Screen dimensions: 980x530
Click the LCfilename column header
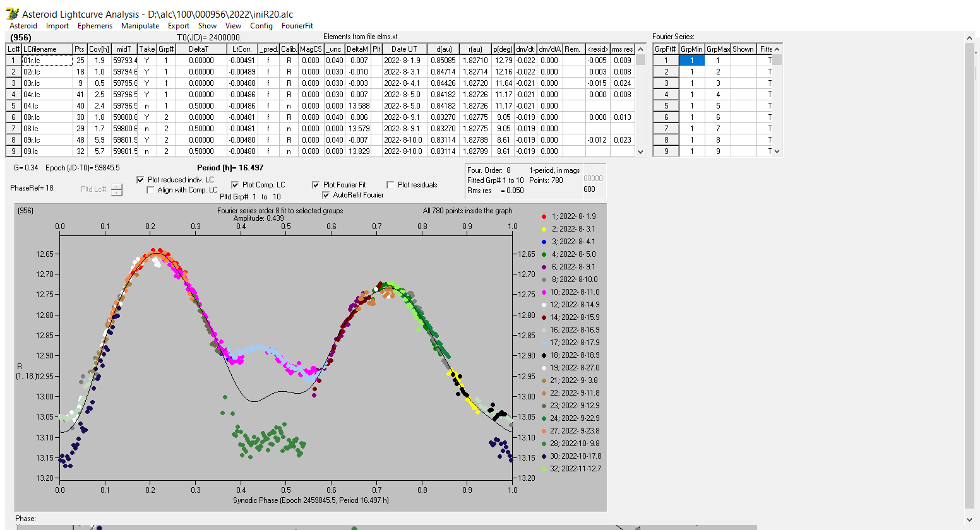click(47, 49)
